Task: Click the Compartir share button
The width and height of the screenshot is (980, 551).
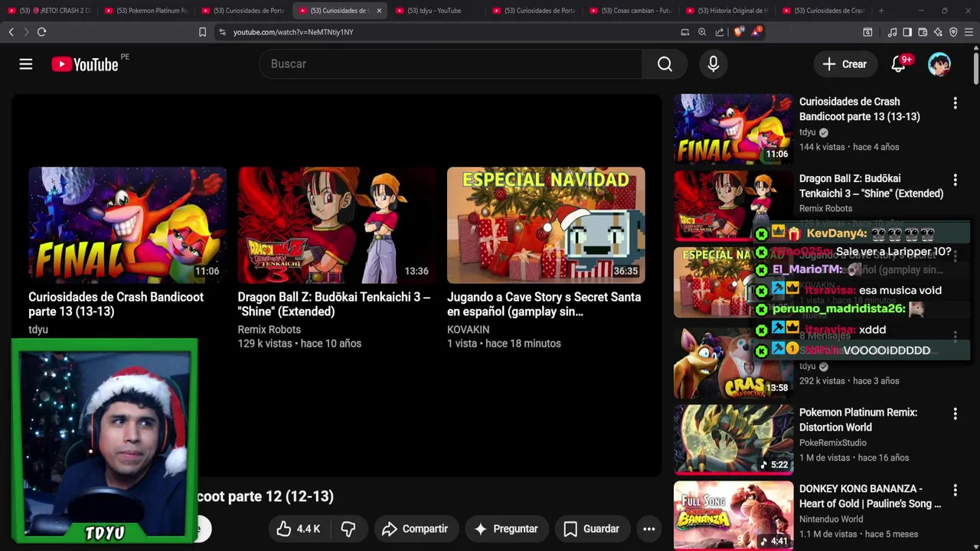Action: [414, 529]
